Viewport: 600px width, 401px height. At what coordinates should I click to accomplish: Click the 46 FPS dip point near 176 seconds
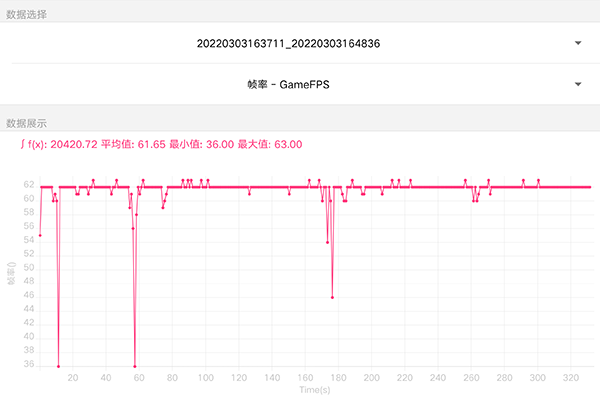[332, 297]
